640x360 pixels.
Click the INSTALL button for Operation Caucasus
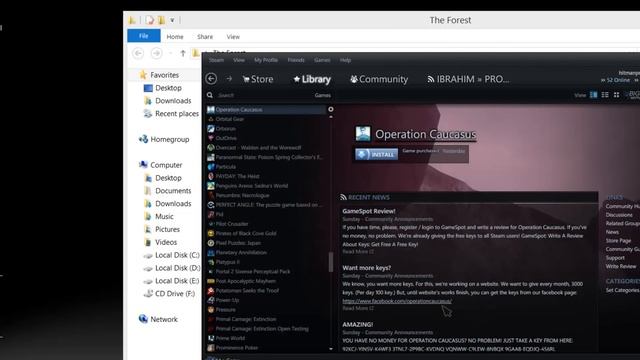click(x=376, y=154)
